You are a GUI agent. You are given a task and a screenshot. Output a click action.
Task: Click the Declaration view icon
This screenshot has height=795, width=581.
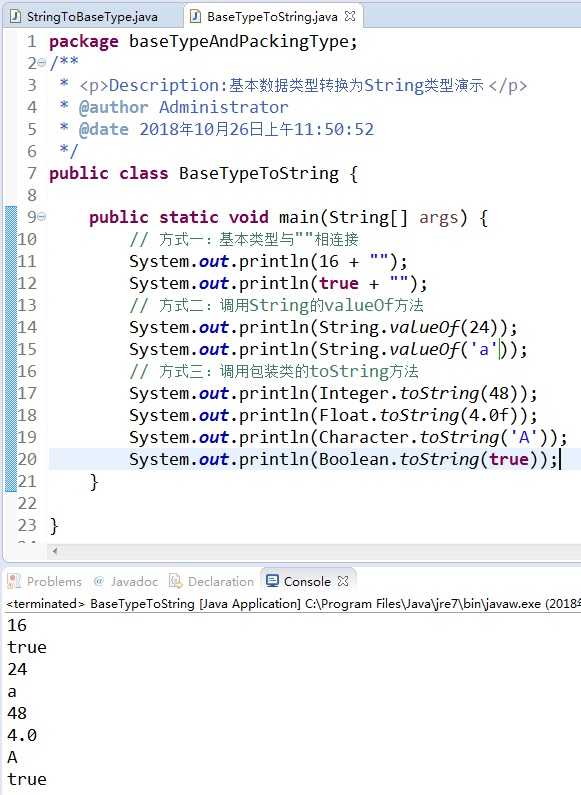[175, 581]
